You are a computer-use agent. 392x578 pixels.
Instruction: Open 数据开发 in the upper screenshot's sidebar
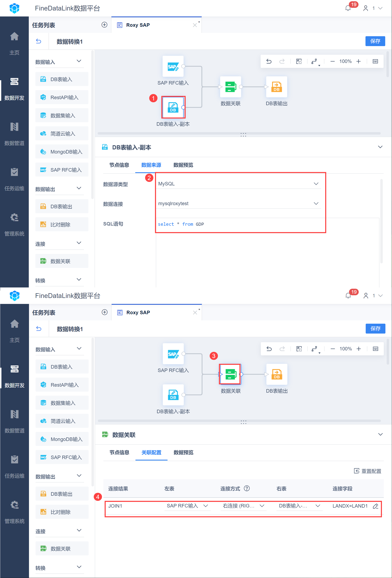(14, 89)
